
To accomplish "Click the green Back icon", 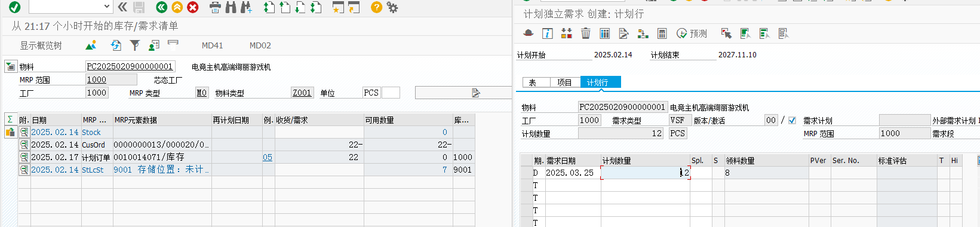I will (161, 7).
